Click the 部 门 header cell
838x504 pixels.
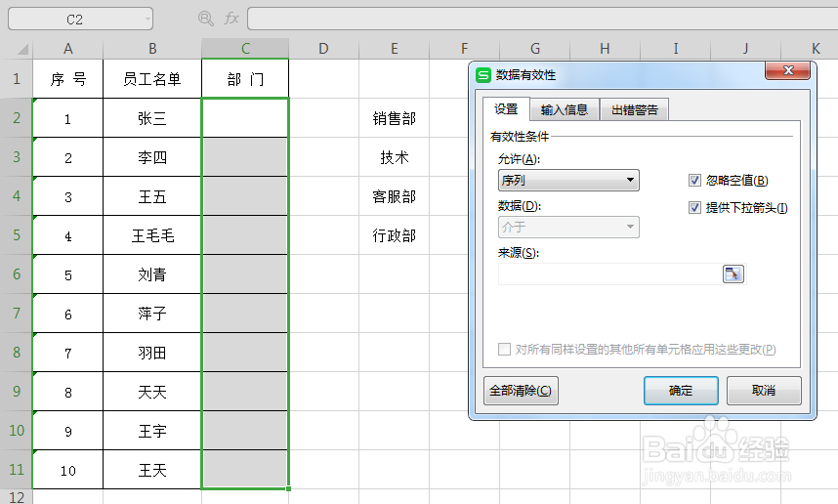[245, 79]
